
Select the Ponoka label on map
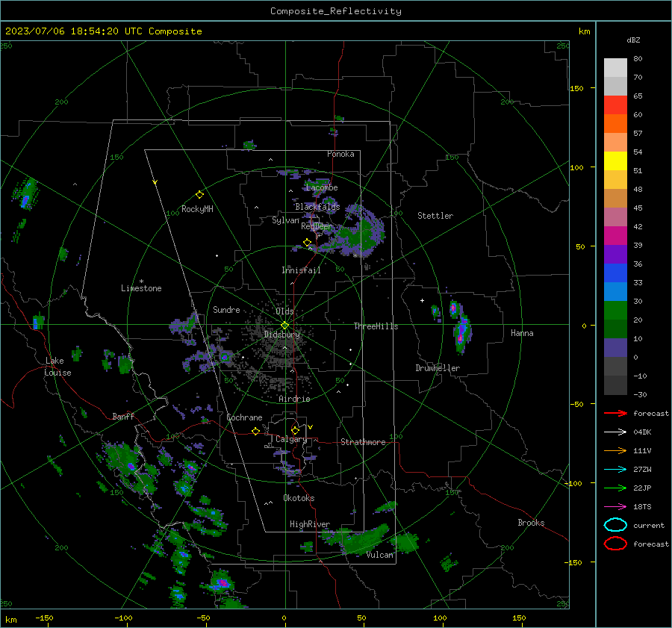tap(340, 154)
